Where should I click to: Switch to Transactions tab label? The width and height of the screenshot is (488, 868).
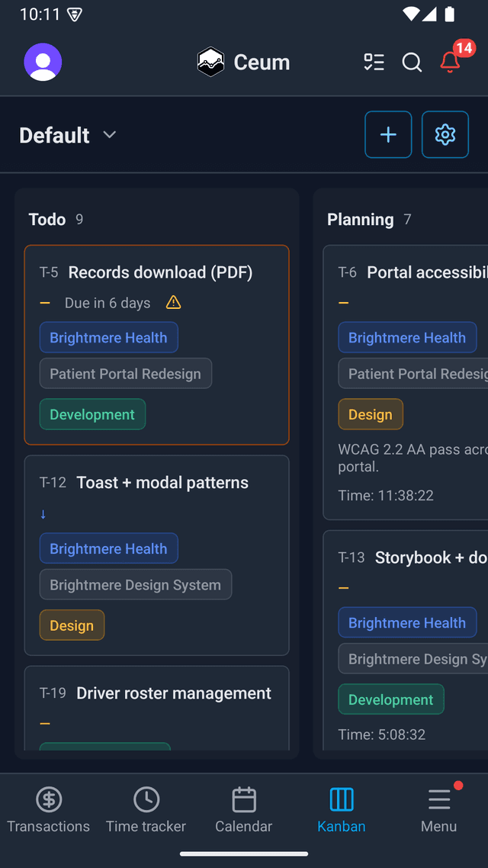click(x=48, y=827)
